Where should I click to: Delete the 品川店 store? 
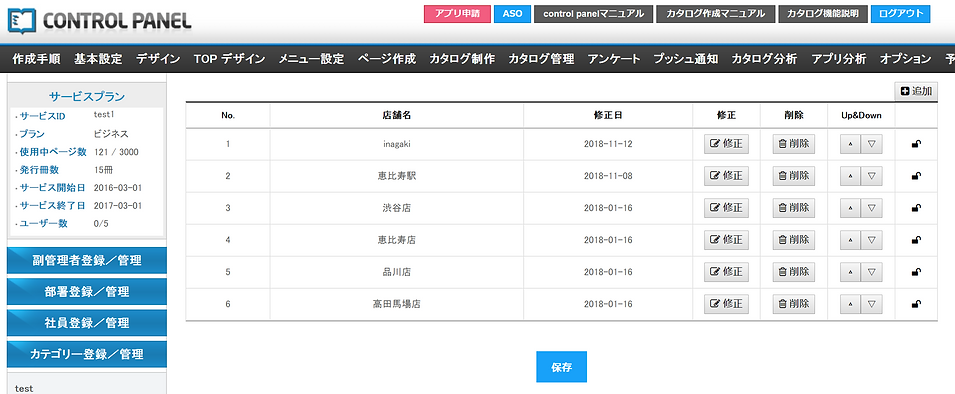click(794, 272)
